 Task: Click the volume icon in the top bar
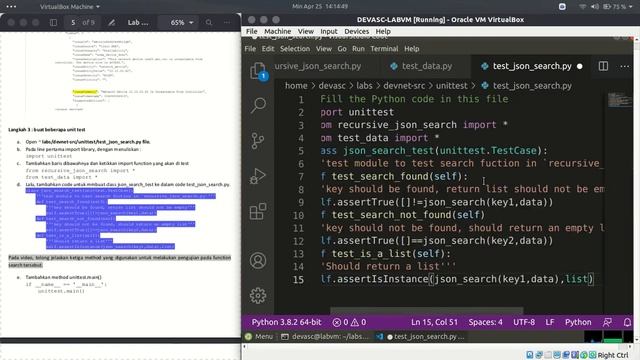click(x=595, y=7)
